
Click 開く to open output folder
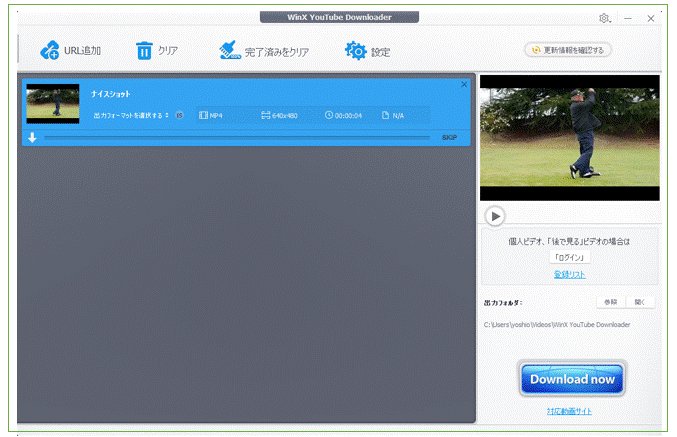(640, 302)
